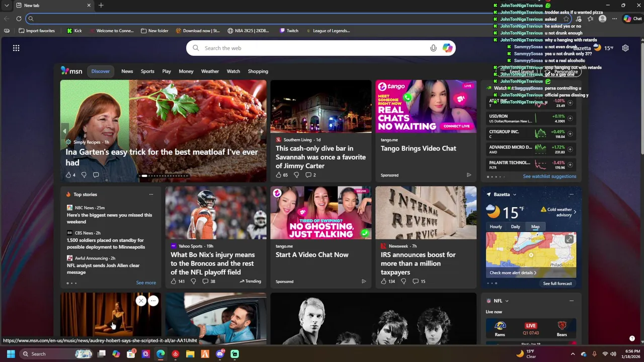Image resolution: width=644 pixels, height=362 pixels.
Task: Open page settings gear icon
Action: tap(625, 48)
